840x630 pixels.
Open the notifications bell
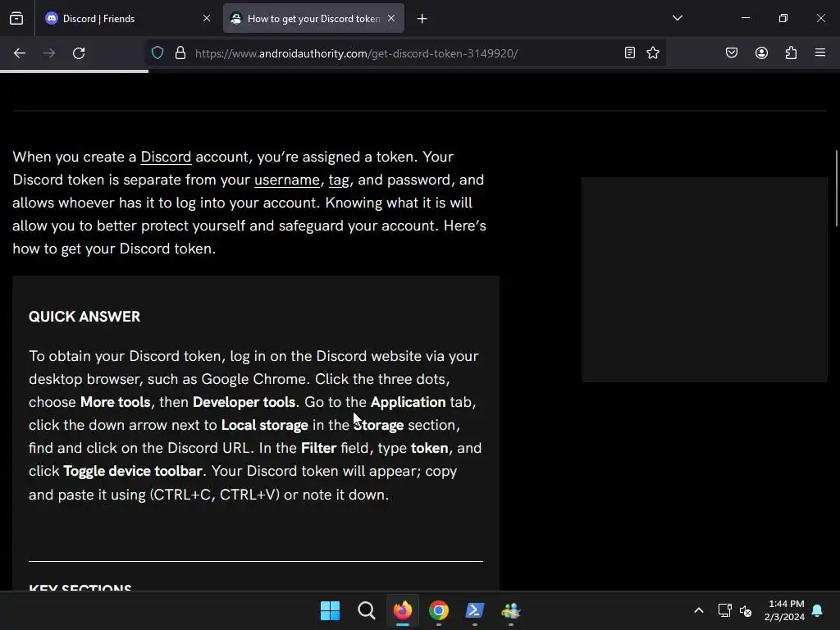(x=818, y=610)
